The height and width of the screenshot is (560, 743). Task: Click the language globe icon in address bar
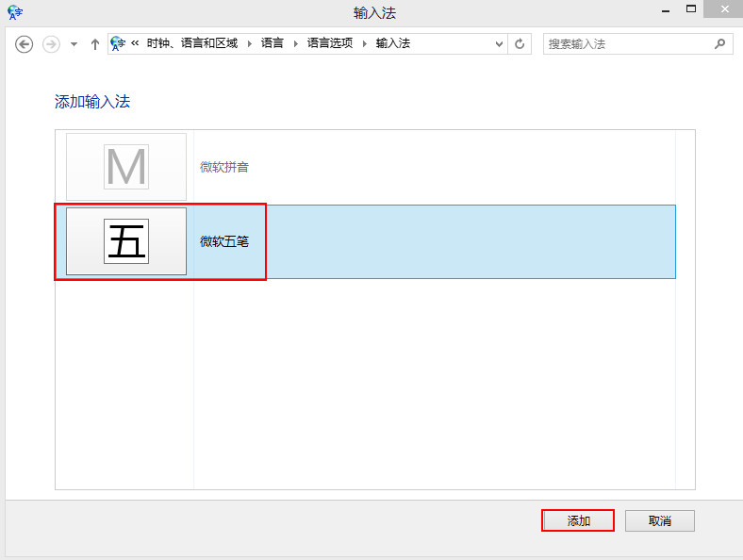point(118,43)
